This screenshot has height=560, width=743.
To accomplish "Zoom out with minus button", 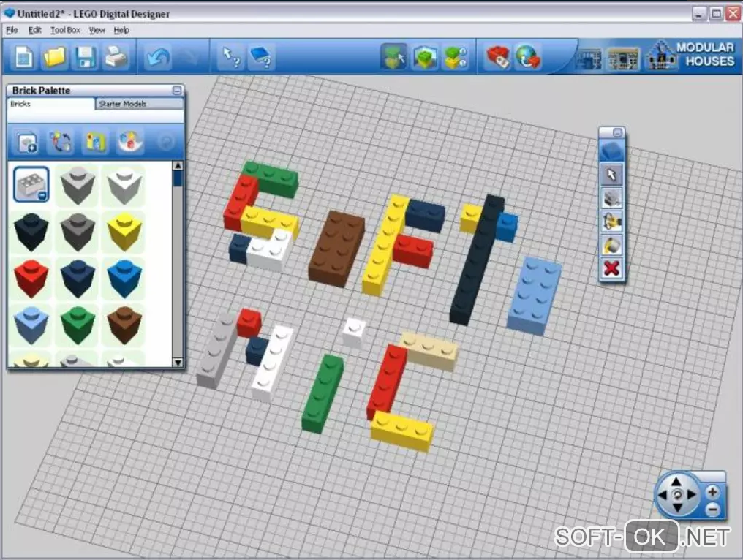I will pos(712,510).
